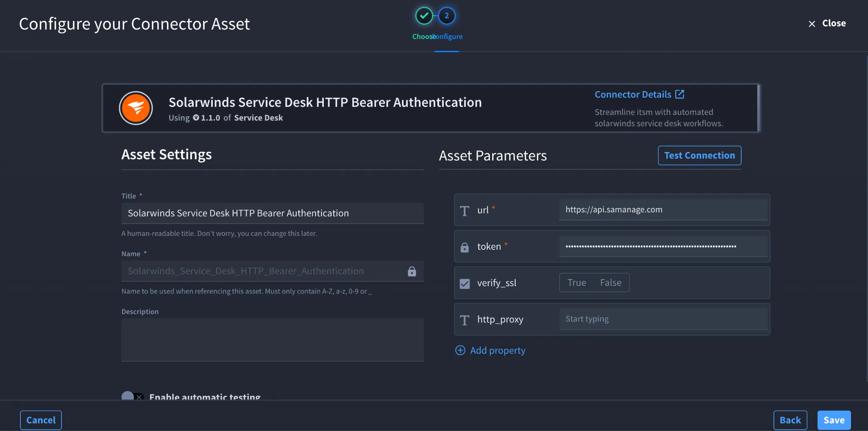The height and width of the screenshot is (431, 868).
Task: Click the 'Service Desk' connector name text
Action: (258, 118)
